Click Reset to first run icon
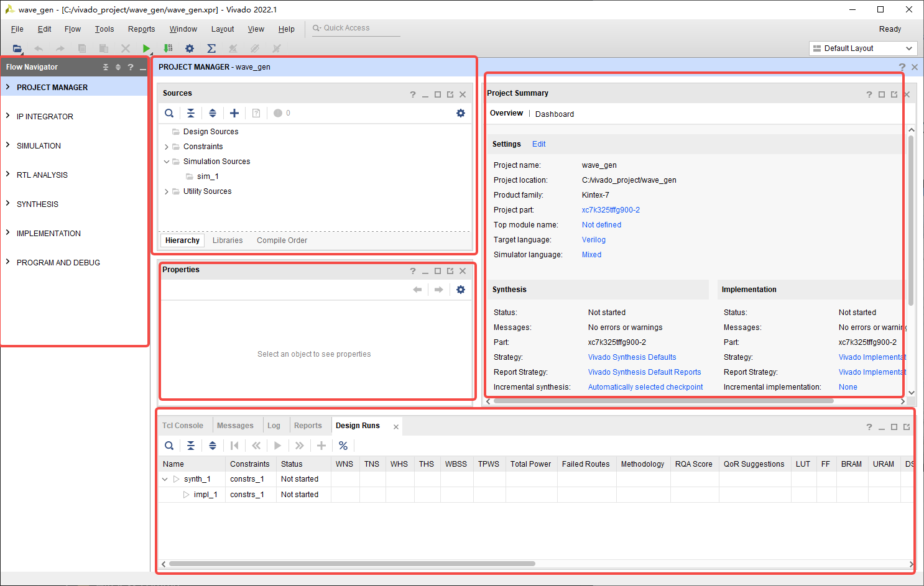924x586 pixels. pos(234,446)
